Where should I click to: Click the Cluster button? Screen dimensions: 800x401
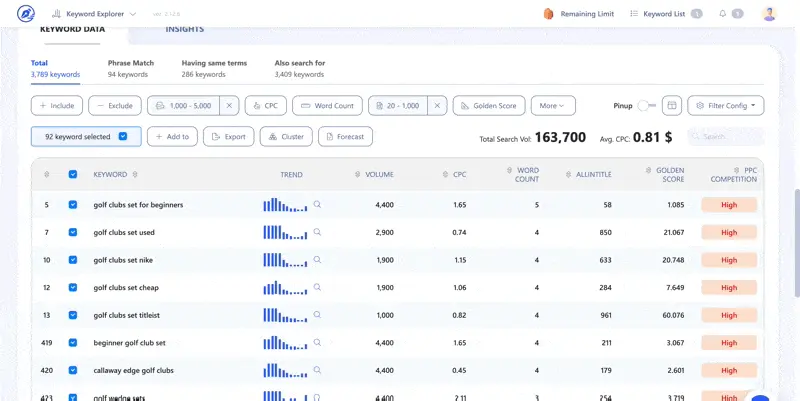286,136
